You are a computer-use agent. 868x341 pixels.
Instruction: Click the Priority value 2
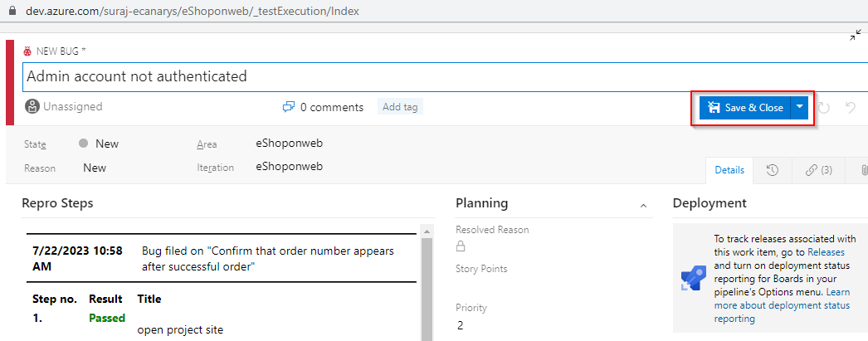click(x=461, y=325)
